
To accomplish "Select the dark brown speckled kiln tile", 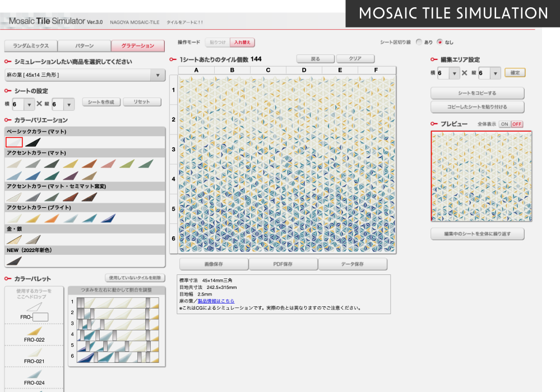I will point(89,197).
